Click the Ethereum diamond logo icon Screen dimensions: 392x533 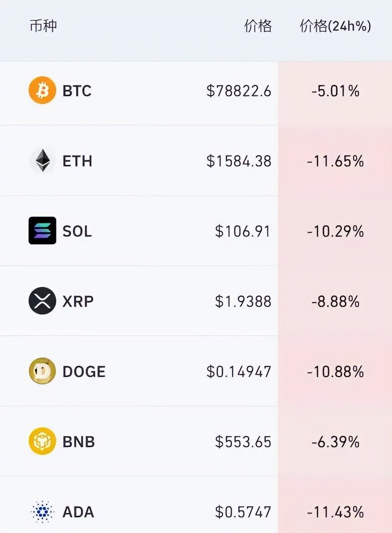42,160
